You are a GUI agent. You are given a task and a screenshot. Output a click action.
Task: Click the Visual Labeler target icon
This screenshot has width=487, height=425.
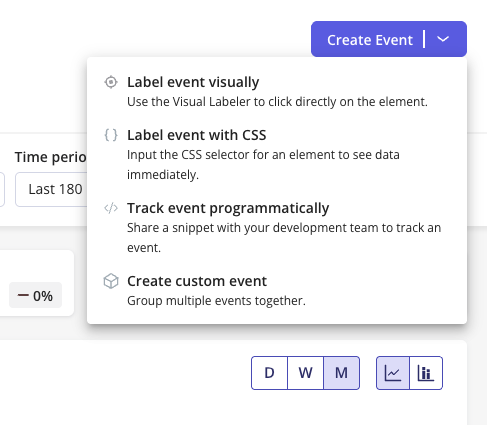click(x=111, y=82)
